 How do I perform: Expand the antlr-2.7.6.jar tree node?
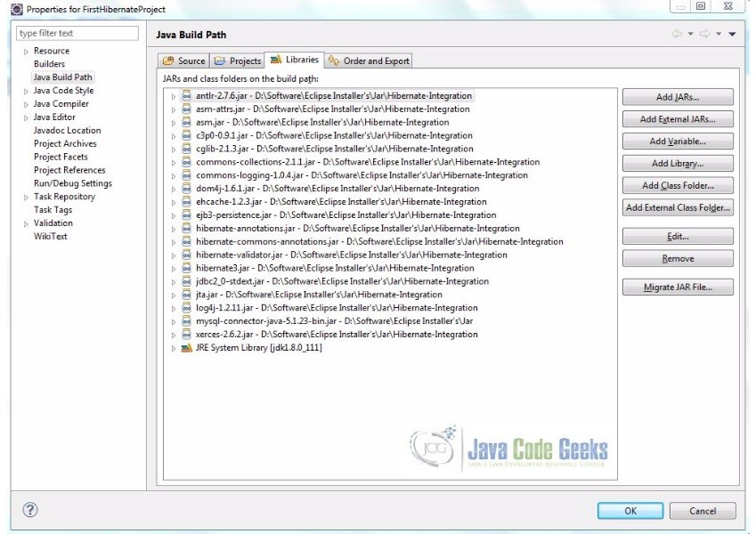pos(173,96)
